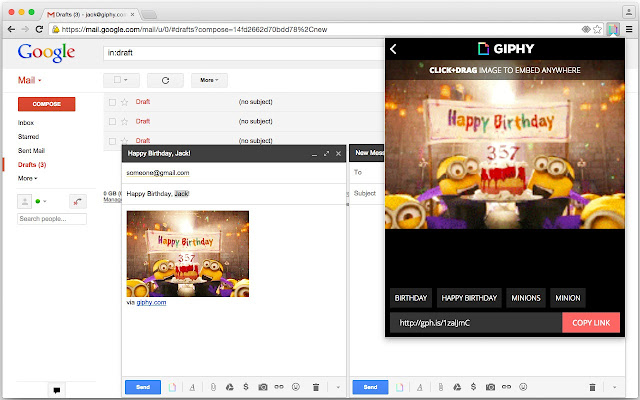
Task: Insert Drive file in New Message compose
Action: (x=457, y=387)
